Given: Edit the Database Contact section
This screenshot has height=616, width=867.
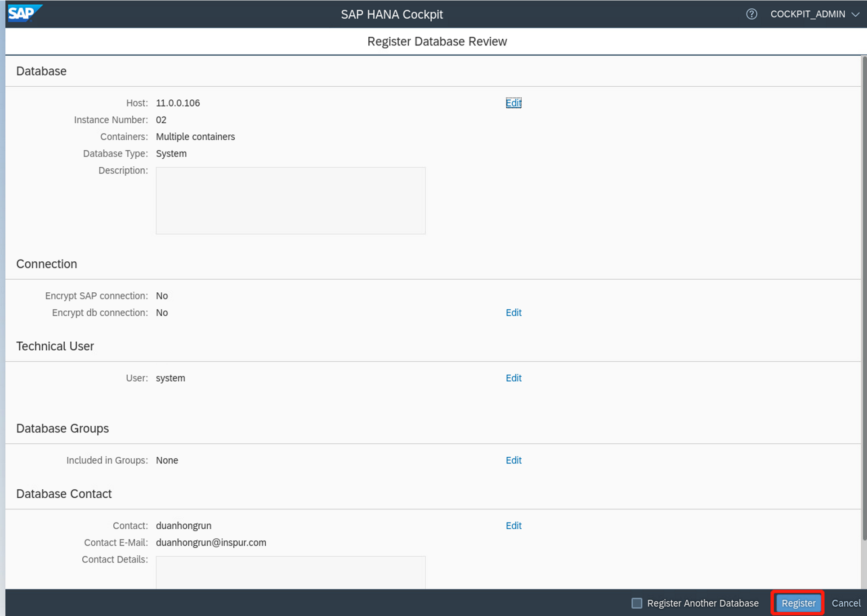Looking at the screenshot, I should [x=513, y=526].
